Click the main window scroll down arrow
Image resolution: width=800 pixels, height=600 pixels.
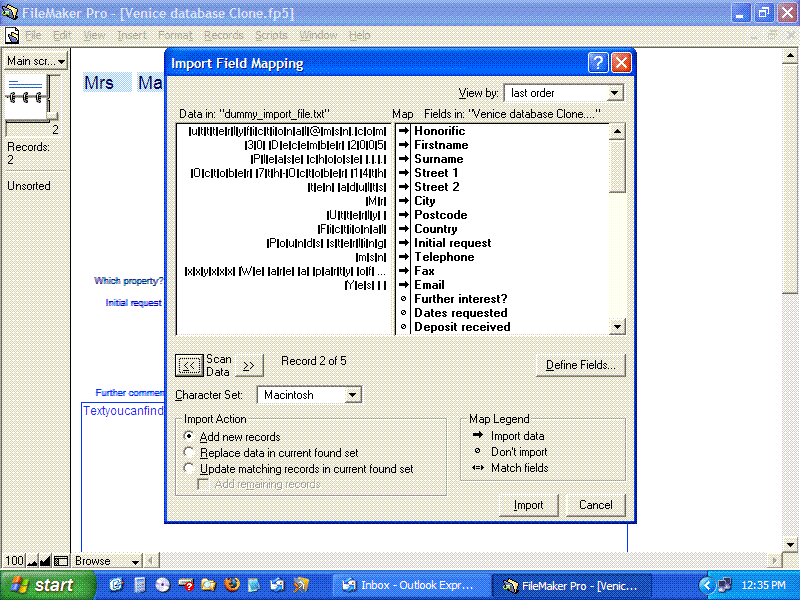790,545
